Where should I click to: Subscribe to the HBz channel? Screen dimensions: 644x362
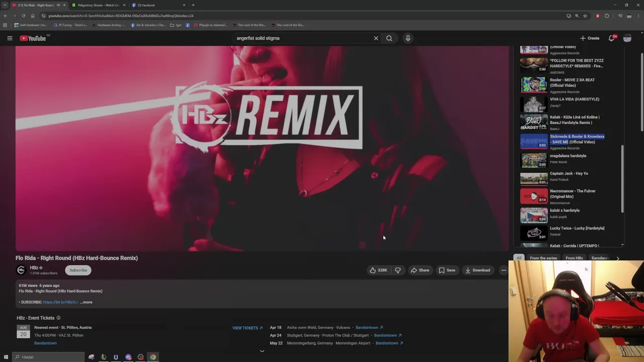pos(78,270)
